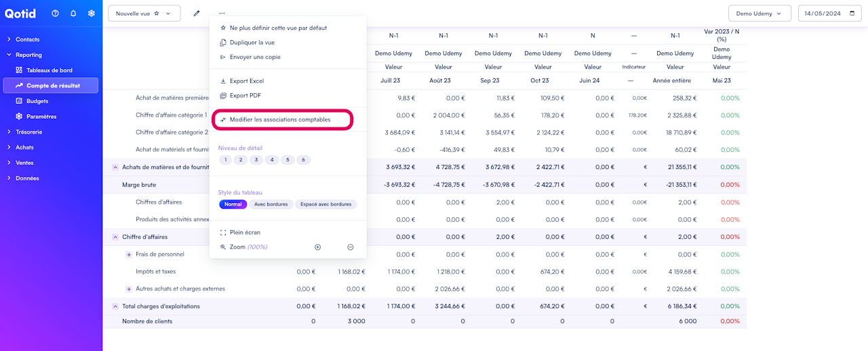Choose the Espacé avec bordures style

point(326,204)
